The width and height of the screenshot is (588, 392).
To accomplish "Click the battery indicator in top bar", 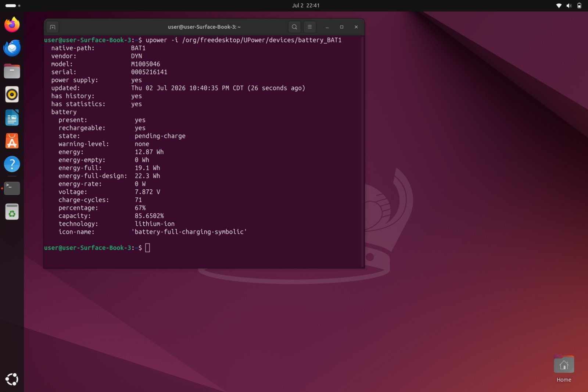I will click(579, 6).
